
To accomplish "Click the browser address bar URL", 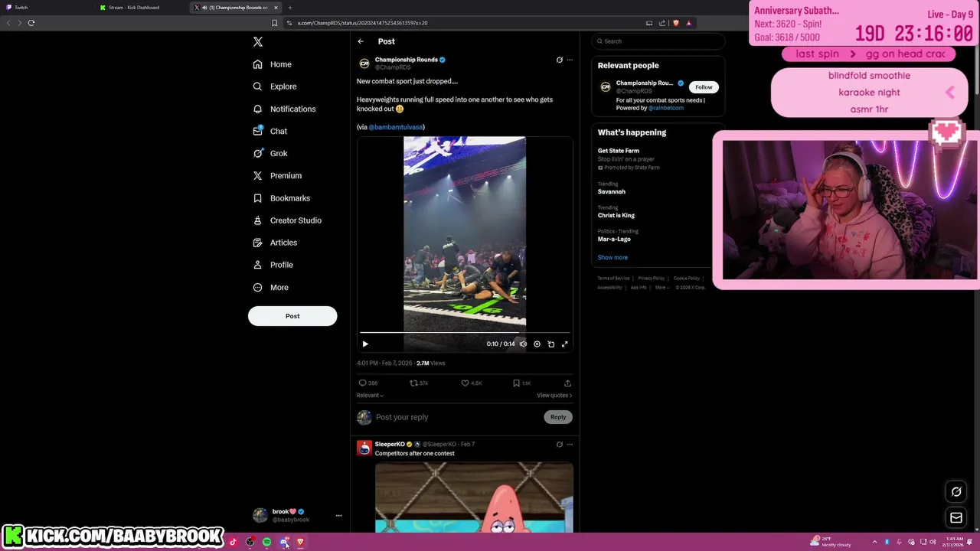I will point(362,23).
